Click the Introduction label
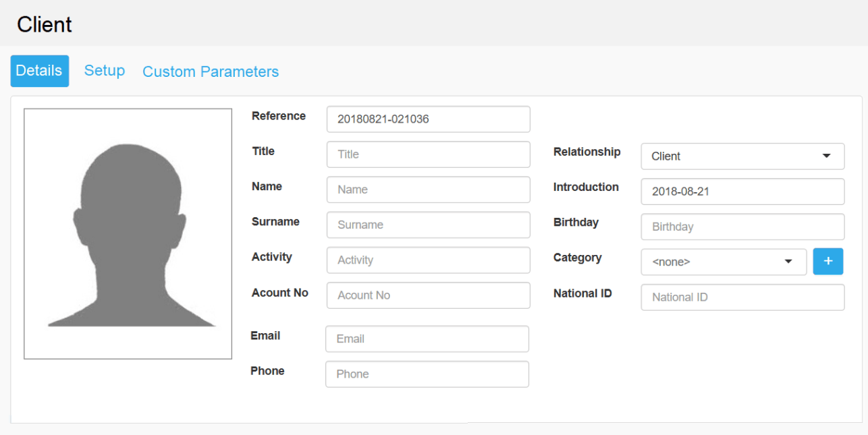The image size is (868, 435). 586,187
